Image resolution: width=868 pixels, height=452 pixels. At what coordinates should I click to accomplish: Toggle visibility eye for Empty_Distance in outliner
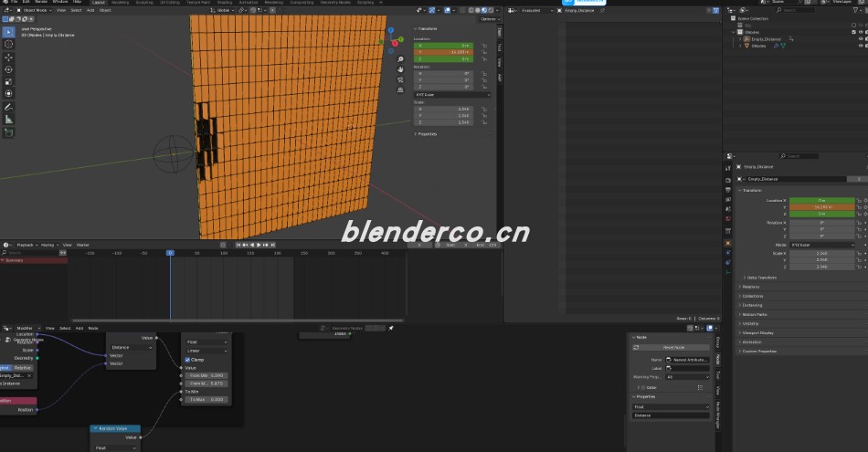point(861,39)
